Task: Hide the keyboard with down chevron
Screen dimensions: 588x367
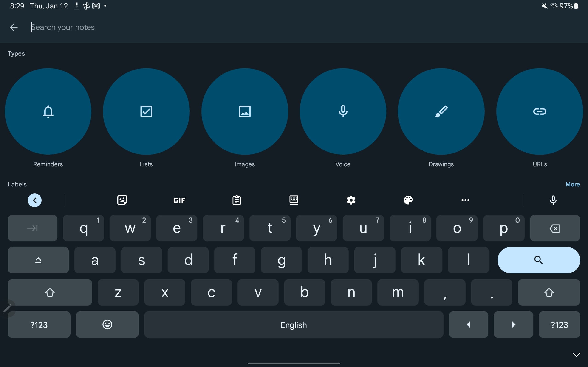Action: (576, 355)
